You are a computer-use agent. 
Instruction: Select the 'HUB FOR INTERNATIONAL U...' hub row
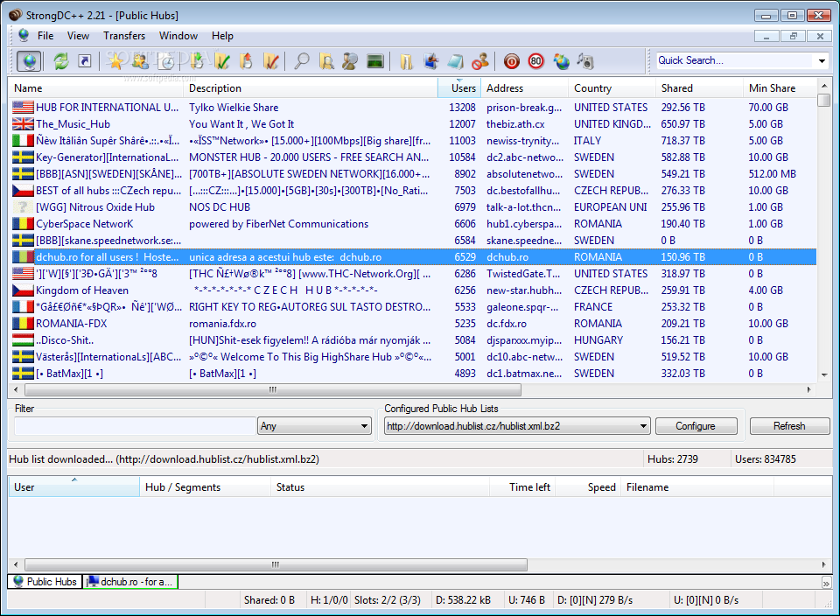(x=412, y=107)
